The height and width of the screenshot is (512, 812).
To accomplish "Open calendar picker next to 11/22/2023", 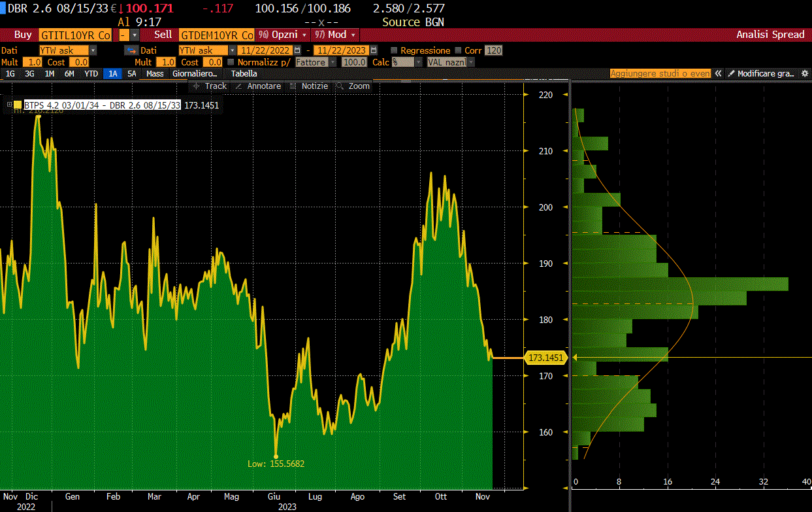I will point(374,50).
